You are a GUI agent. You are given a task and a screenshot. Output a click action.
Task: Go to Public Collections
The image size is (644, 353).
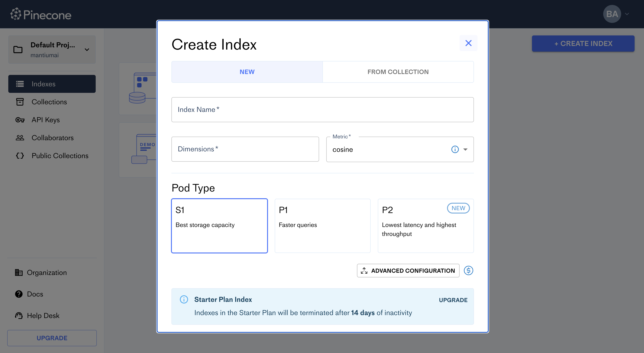[60, 156]
